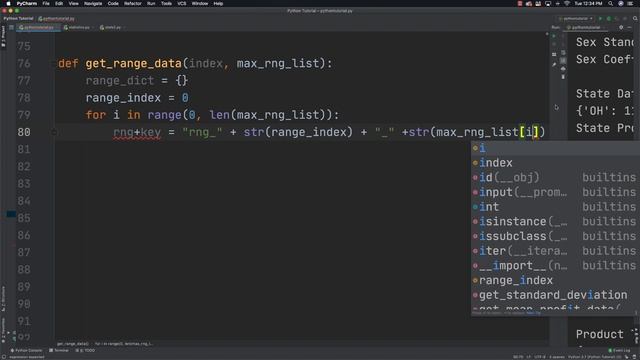Viewport: 640px width, 360px height.
Task: Open the VCS menu
Action: (x=182, y=3)
